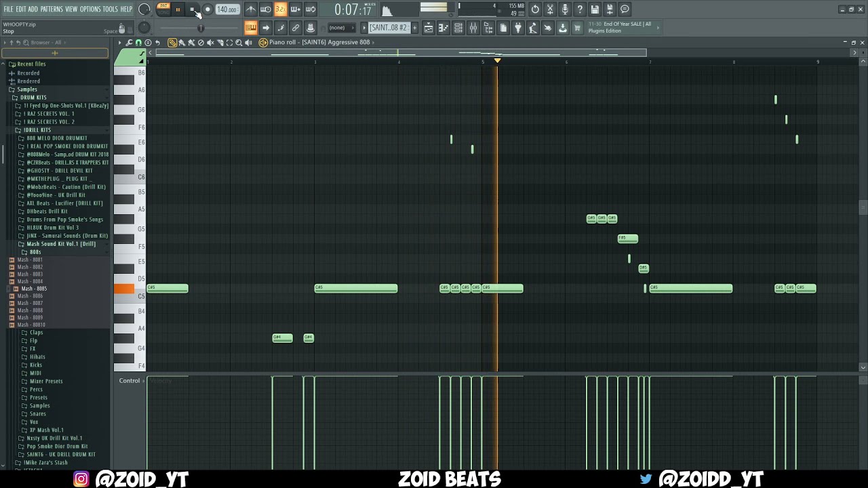Screen dimensions: 868x488
Task: Open the (none) snap dropdown
Action: click(x=342, y=28)
